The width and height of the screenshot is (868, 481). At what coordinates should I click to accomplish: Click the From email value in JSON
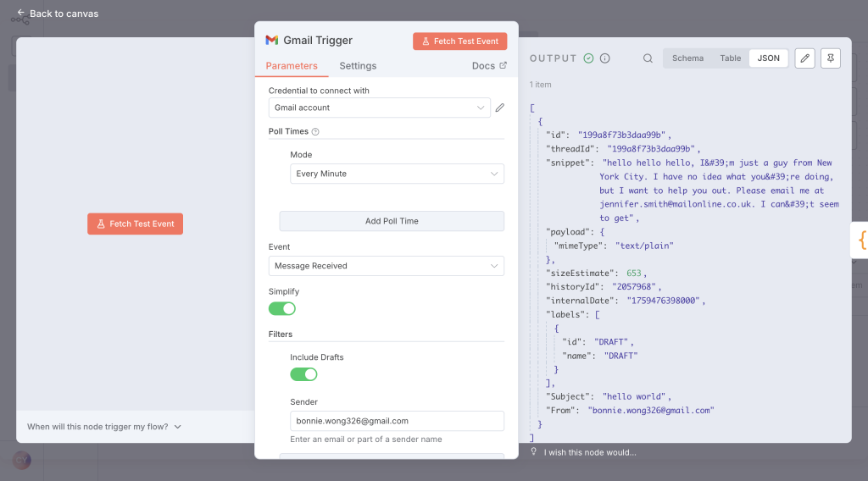(651, 410)
